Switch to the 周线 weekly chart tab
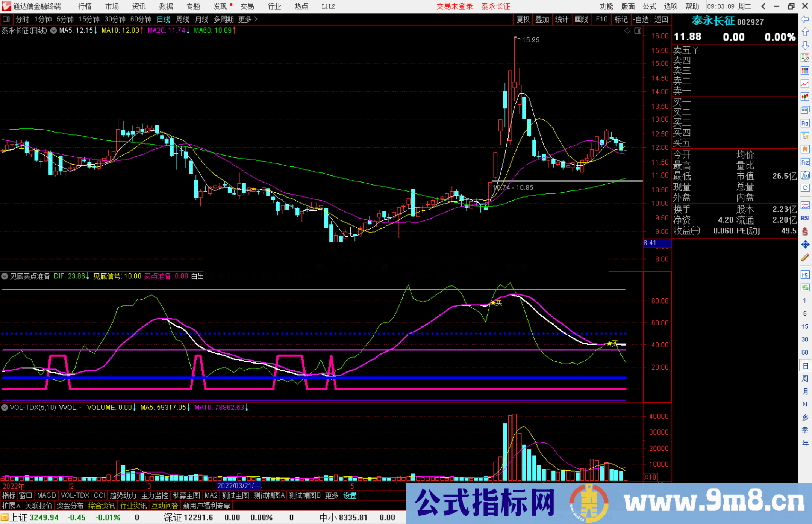Viewport: 812px width, 524px height. (x=183, y=19)
